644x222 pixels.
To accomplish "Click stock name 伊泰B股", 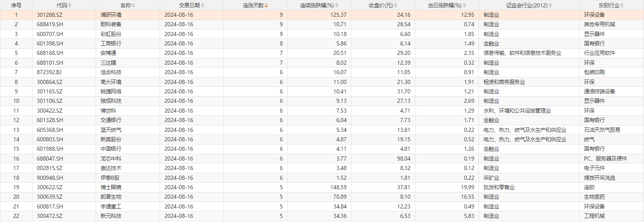I will point(110,178).
